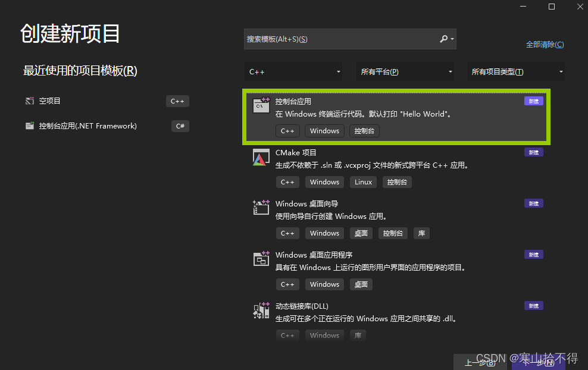Viewport: 588px width, 370px height.
Task: Click the 最近使用的项目模板 heading
Action: (80, 70)
